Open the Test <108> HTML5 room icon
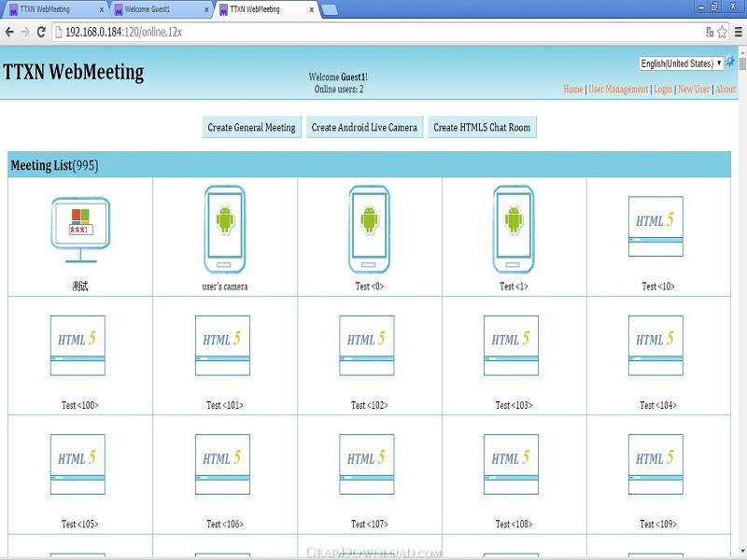 511,464
